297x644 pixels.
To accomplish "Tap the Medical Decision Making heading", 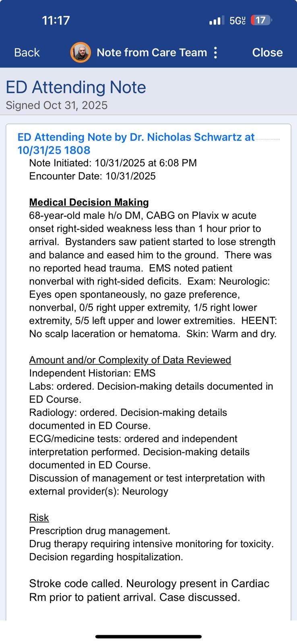I will point(89,202).
